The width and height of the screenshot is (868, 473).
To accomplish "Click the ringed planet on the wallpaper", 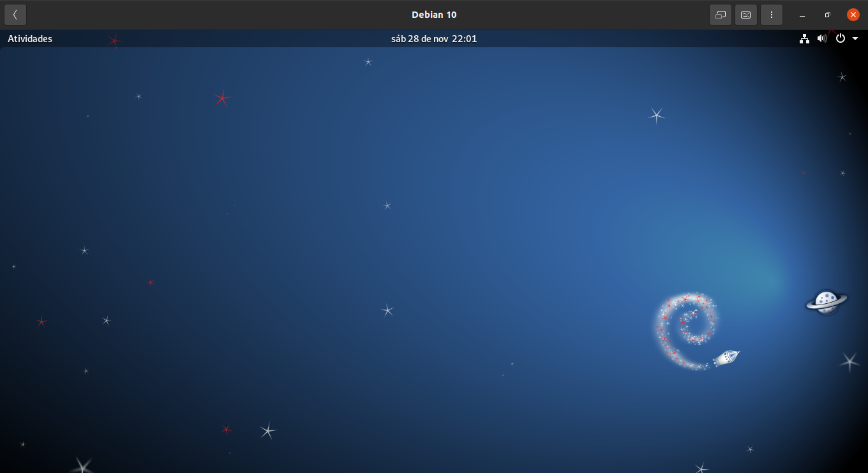I will [826, 301].
